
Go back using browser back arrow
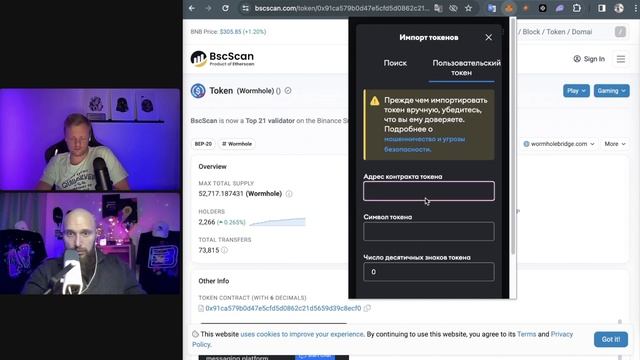coord(192,8)
